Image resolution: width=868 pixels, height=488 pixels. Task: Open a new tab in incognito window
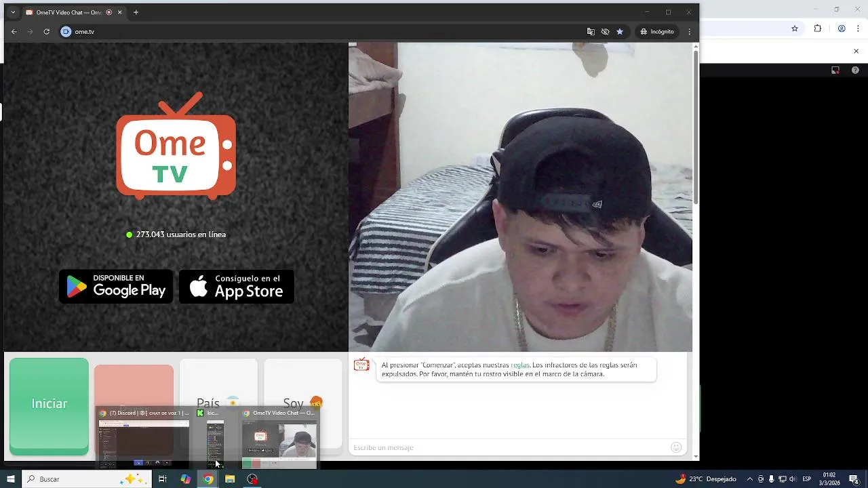[136, 12]
